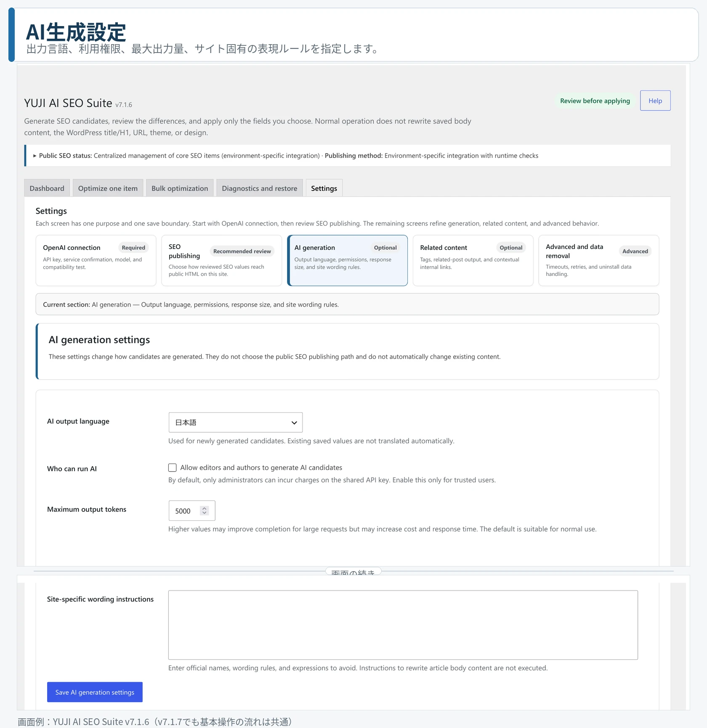707x728 pixels.
Task: Click the Maximum output tokens stepper arrows
Action: point(205,511)
